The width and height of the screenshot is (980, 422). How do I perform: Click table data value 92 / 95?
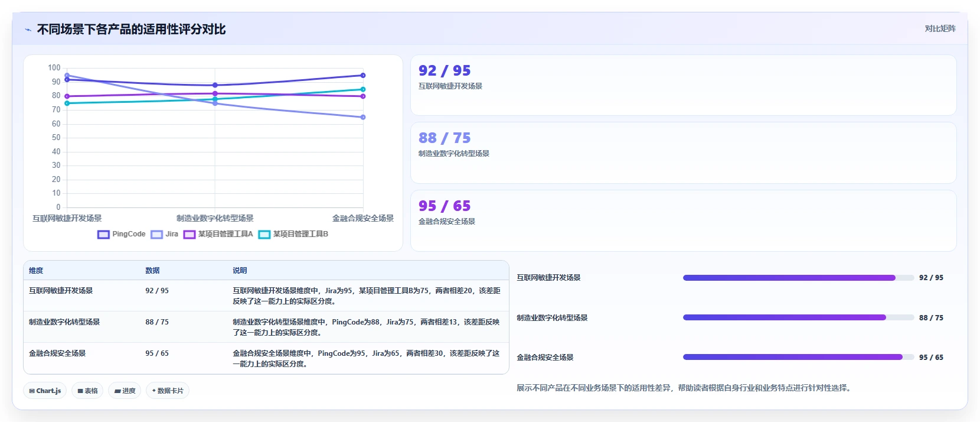click(157, 291)
